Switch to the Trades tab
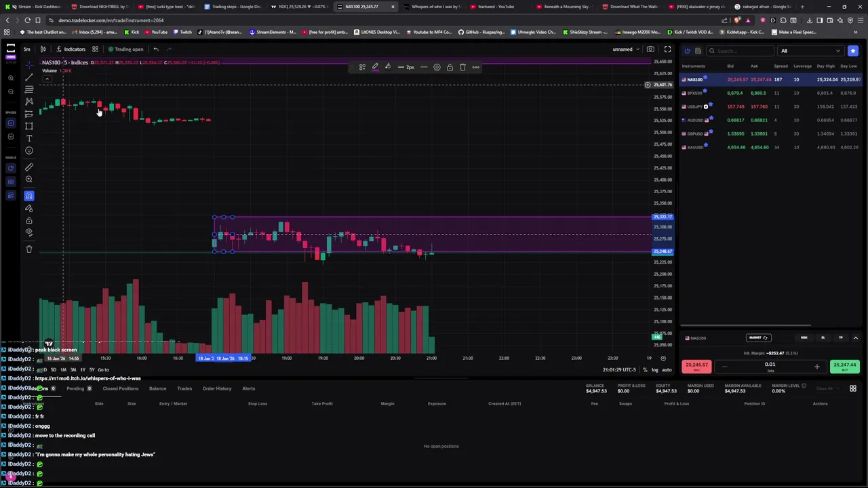This screenshot has height=488, width=868. point(184,388)
